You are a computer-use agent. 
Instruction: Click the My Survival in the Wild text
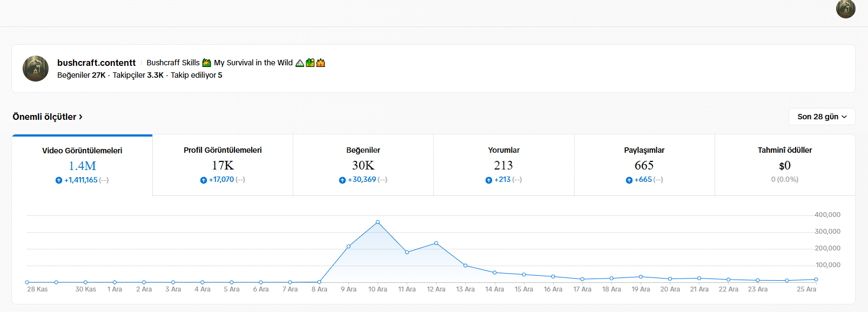(x=253, y=63)
